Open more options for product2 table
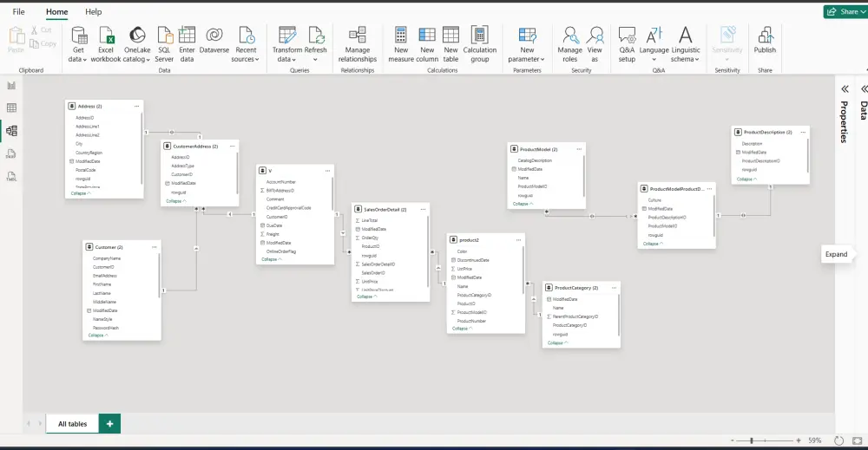The width and height of the screenshot is (868, 450). coord(519,240)
